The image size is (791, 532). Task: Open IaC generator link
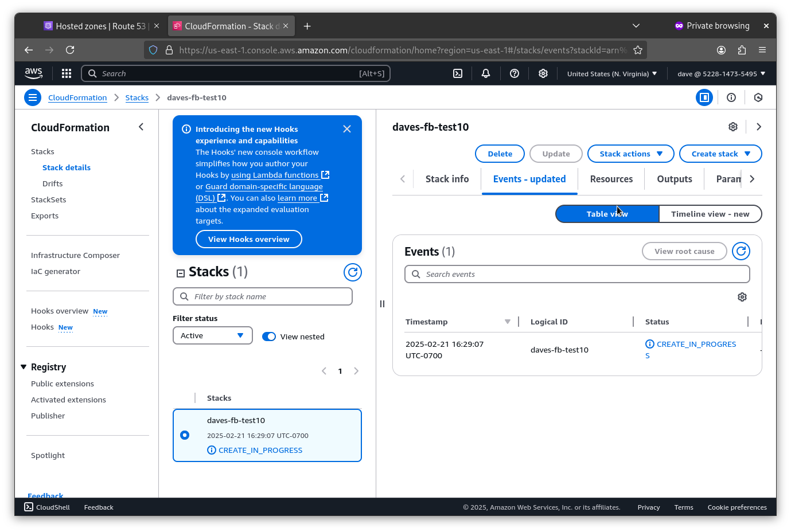coord(56,271)
